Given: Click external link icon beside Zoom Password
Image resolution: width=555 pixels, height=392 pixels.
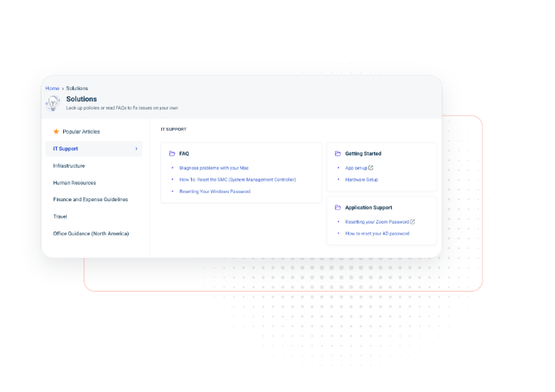Looking at the screenshot, I should coord(413,222).
